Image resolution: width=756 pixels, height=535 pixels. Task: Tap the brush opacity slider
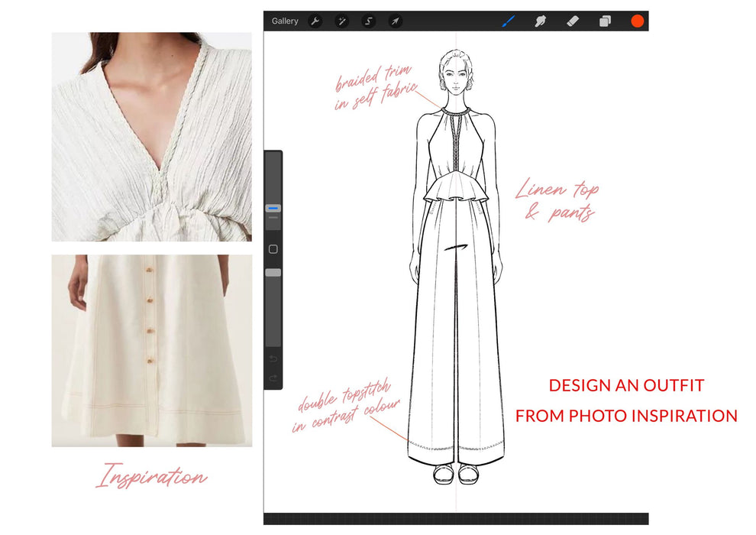[x=272, y=273]
